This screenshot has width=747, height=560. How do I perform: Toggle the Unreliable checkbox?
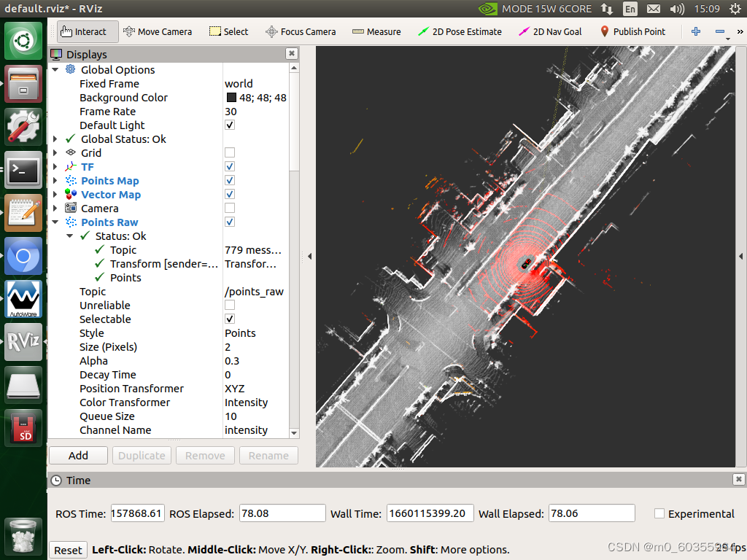[x=230, y=305]
